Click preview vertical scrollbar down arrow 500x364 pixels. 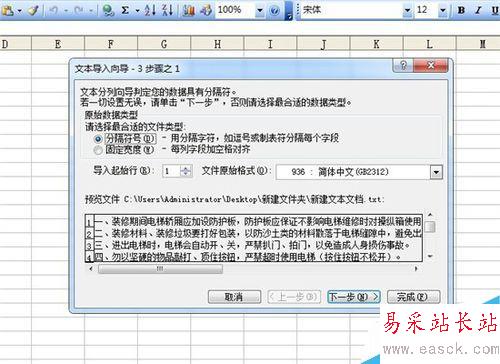[x=430, y=256]
